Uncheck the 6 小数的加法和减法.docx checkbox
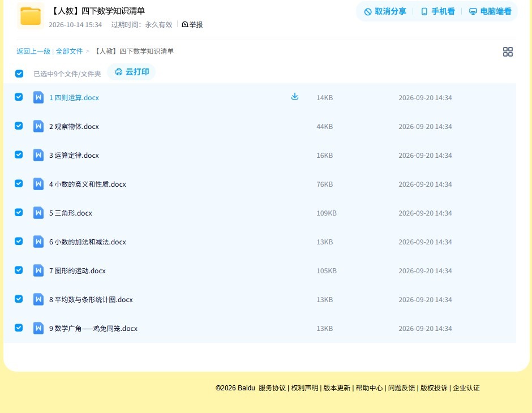The image size is (532, 413). tap(19, 241)
